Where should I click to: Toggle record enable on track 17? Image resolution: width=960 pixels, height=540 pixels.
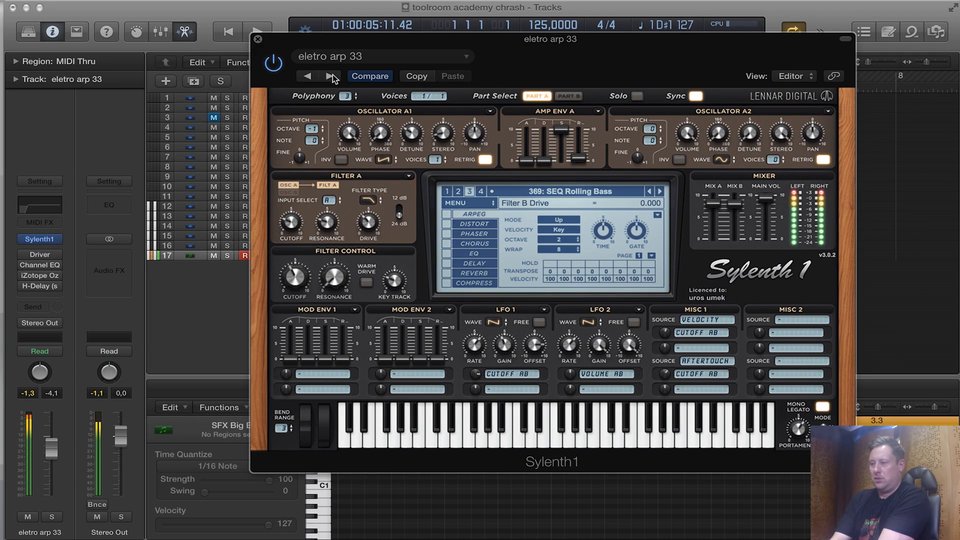click(244, 255)
